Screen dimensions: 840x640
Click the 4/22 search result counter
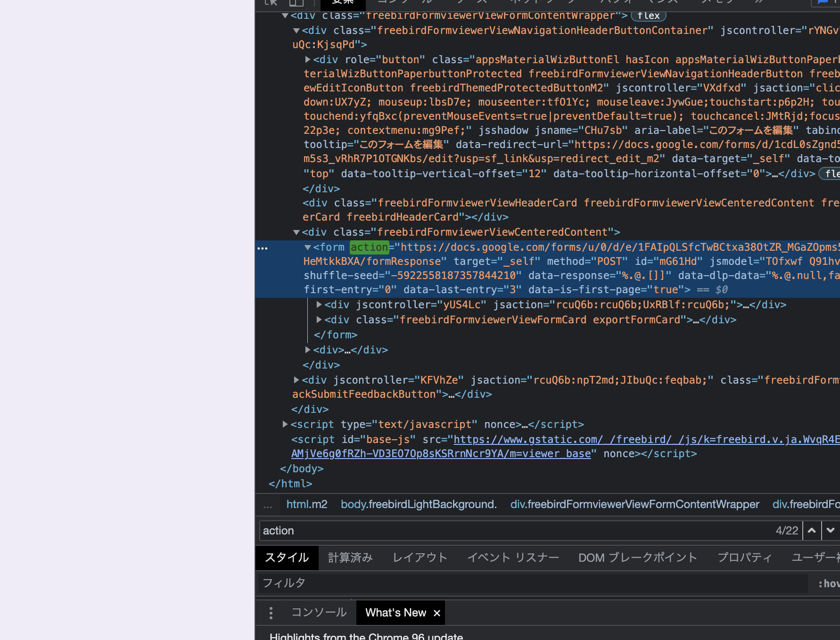[787, 531]
